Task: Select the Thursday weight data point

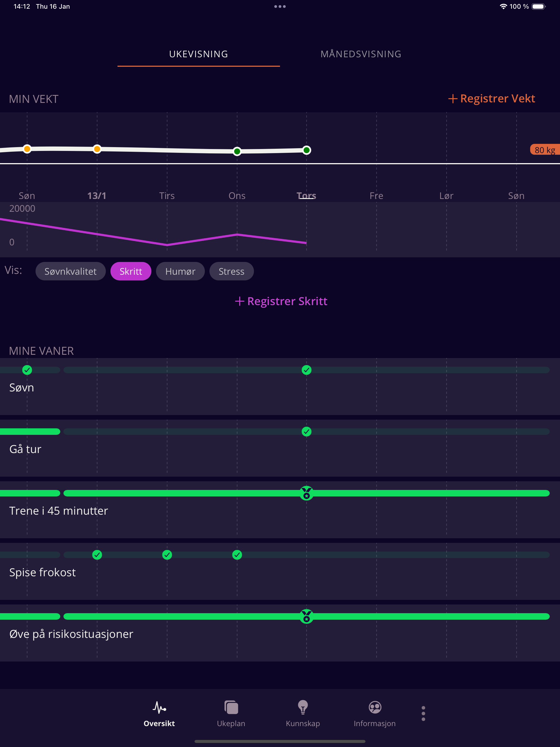Action: [307, 150]
